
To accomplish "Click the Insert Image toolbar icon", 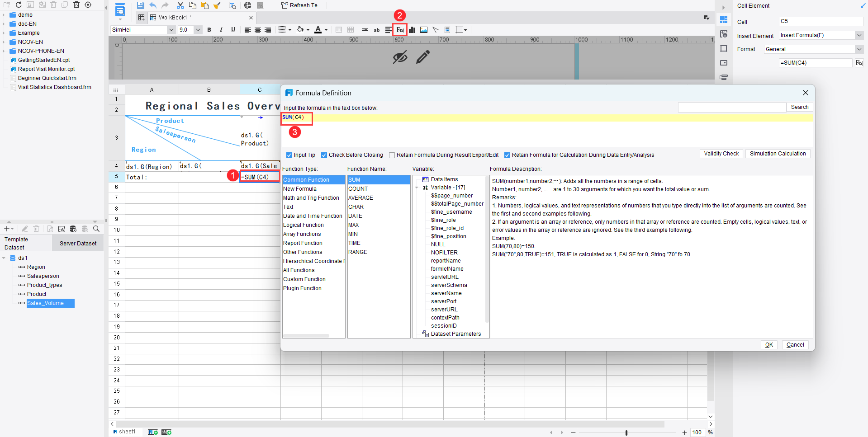I will [424, 30].
